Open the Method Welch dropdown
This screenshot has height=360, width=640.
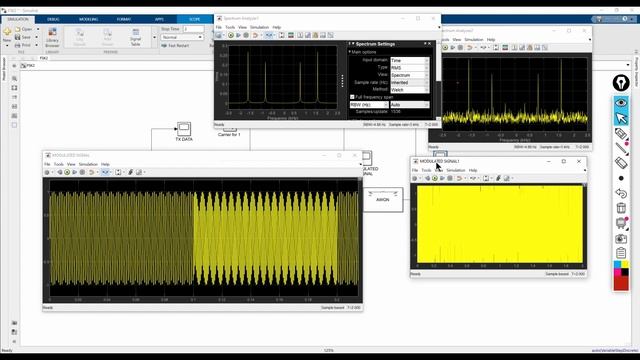click(x=410, y=90)
